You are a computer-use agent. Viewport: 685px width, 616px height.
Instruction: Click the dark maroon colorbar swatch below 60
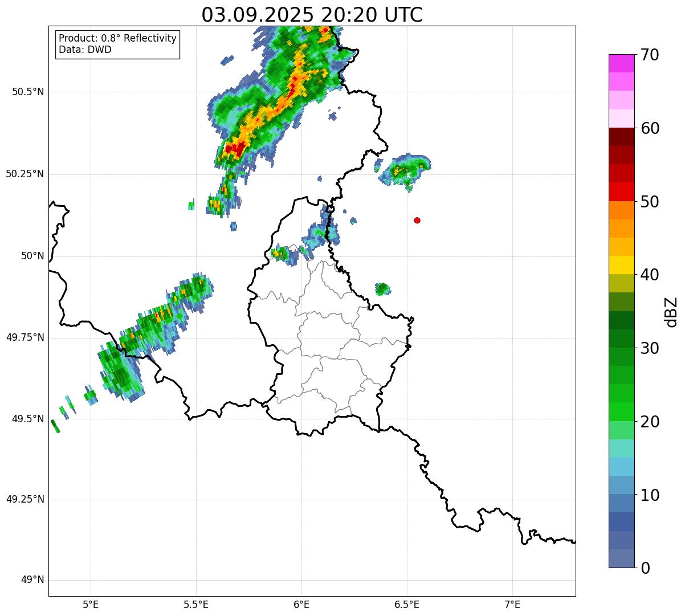622,137
